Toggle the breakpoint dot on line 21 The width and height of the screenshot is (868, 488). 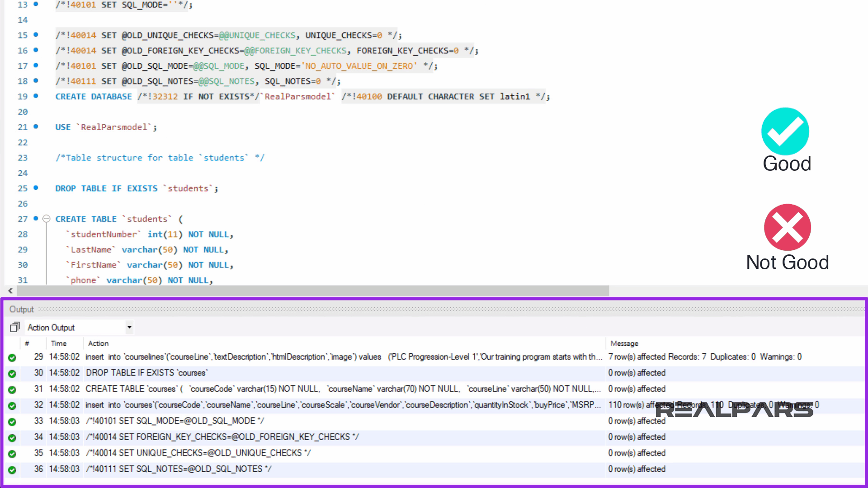(x=36, y=127)
